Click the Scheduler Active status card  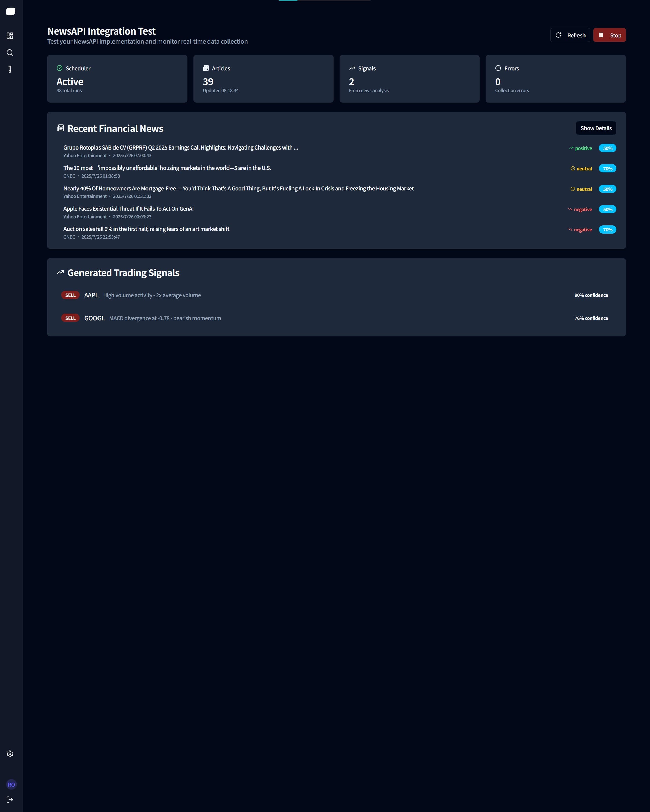117,79
